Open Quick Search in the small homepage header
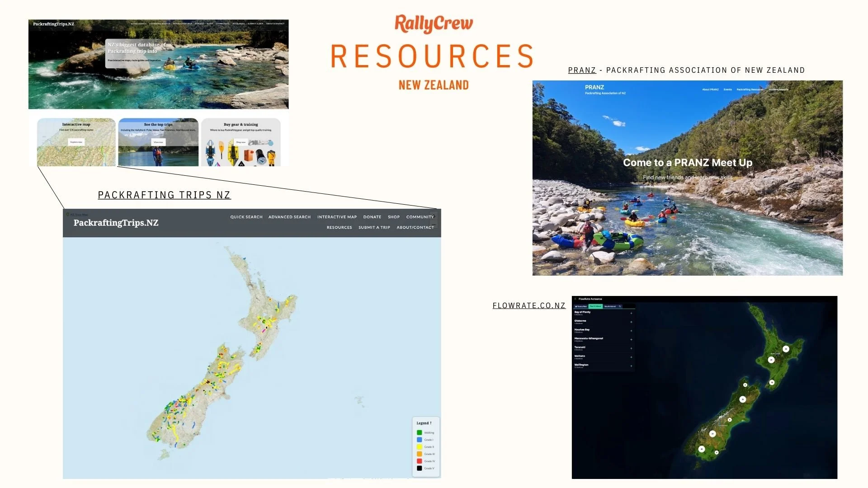The image size is (868, 488). (139, 23)
